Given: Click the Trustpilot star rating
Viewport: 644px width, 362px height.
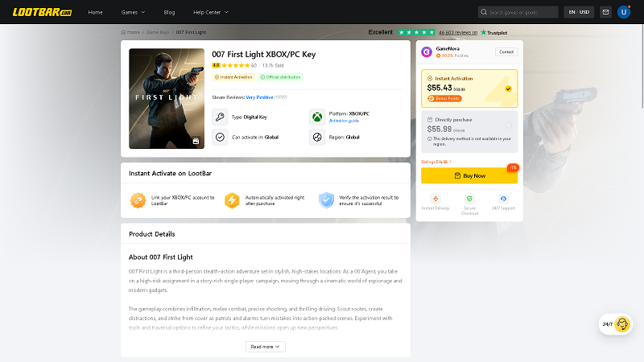Looking at the screenshot, I should tap(416, 32).
